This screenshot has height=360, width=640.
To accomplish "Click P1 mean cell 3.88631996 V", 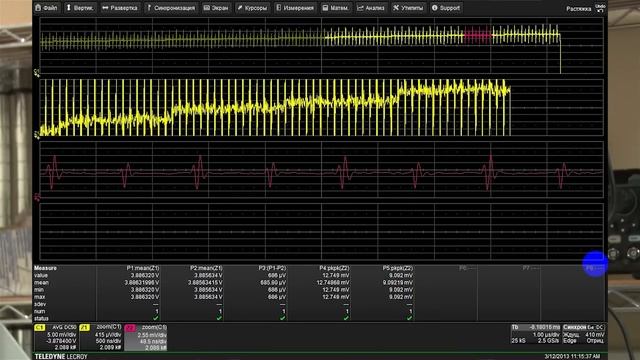I will (x=142, y=282).
